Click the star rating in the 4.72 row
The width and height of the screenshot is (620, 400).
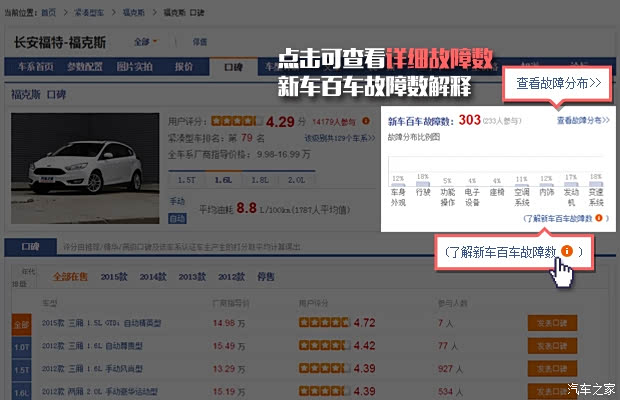pyautogui.click(x=325, y=323)
